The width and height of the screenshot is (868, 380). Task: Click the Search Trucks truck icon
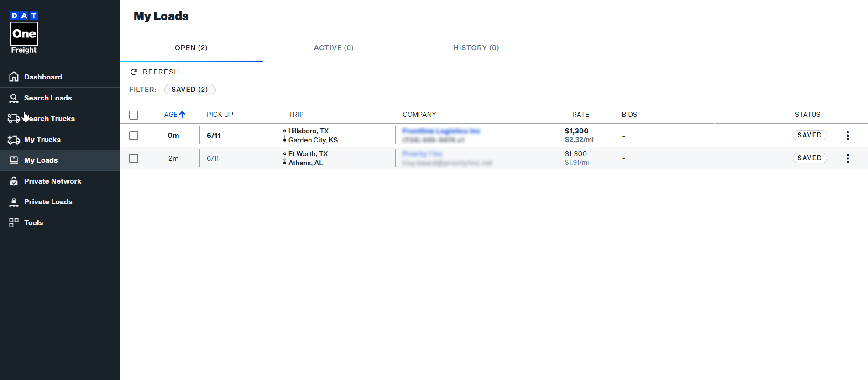point(14,119)
